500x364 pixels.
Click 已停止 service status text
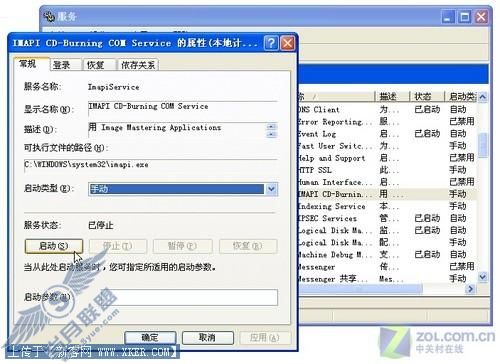[101, 226]
